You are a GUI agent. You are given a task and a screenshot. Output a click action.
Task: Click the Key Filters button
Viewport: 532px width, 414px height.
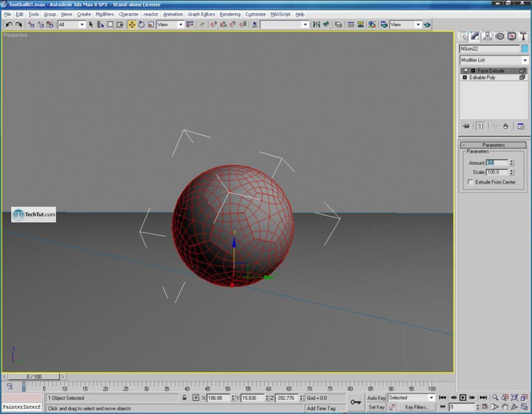click(x=417, y=407)
